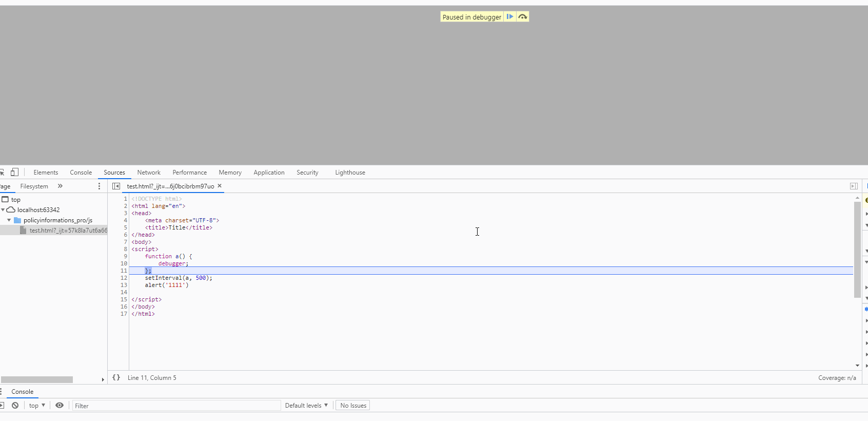Toggle breakpoint on line 12 gutter
Image resolution: width=868 pixels, height=421 pixels.
(x=124, y=278)
